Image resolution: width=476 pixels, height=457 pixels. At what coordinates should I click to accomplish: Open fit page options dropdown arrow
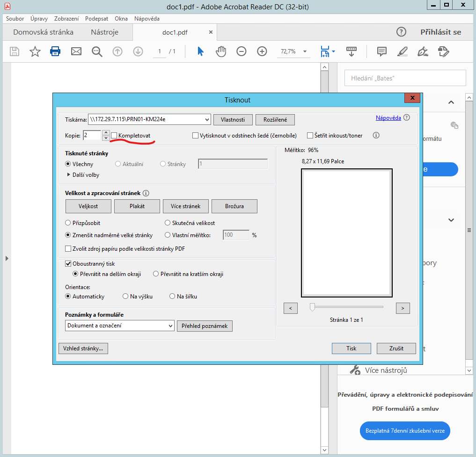pyautogui.click(x=333, y=51)
